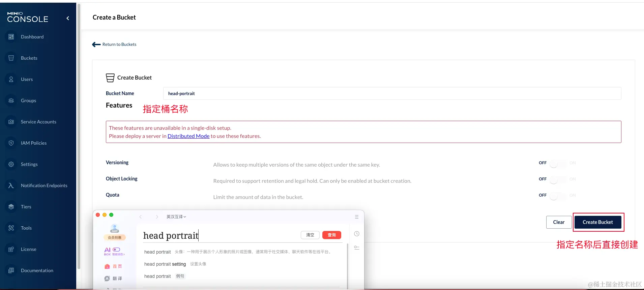This screenshot has width=644, height=290.
Task: Toggle the Versioning switch
Action: coord(558,164)
